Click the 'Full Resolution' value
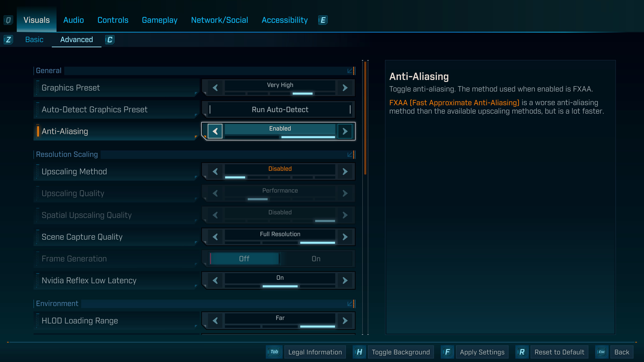 pos(280,234)
